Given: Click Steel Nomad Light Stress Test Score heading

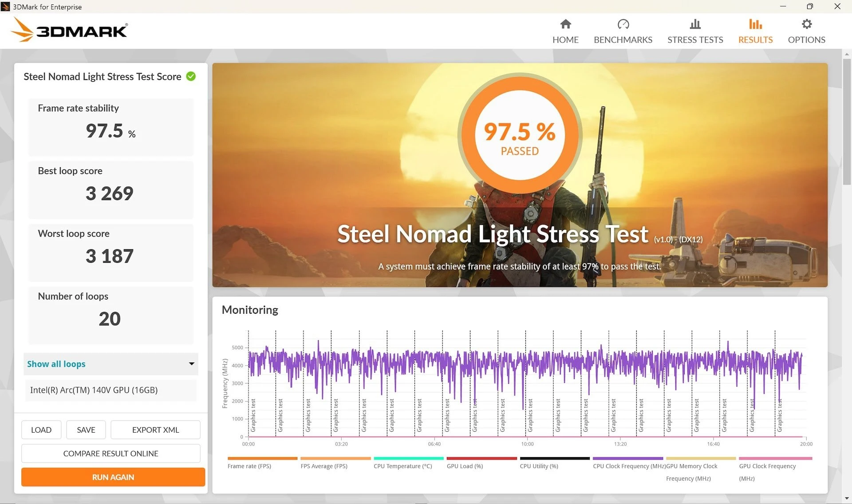Looking at the screenshot, I should (103, 76).
